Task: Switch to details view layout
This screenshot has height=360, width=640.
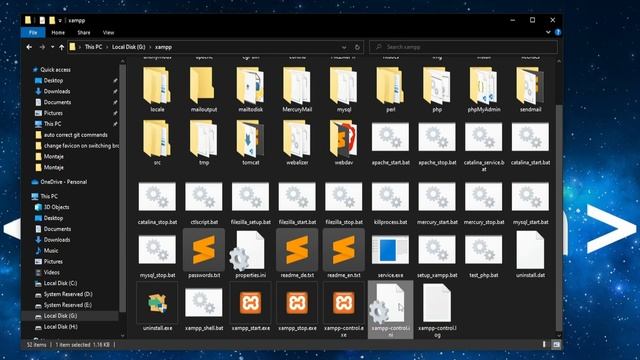Action: [544, 345]
